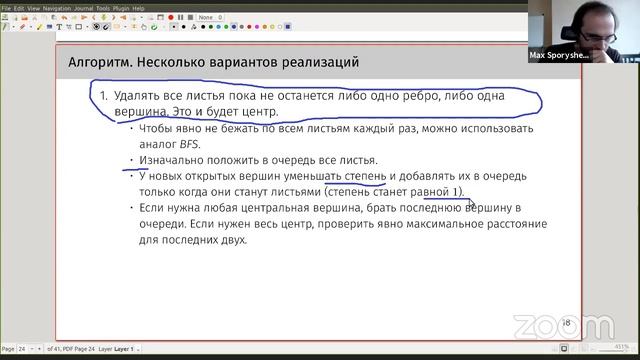
Task: Pick the white color swatch
Action: coord(280,27)
